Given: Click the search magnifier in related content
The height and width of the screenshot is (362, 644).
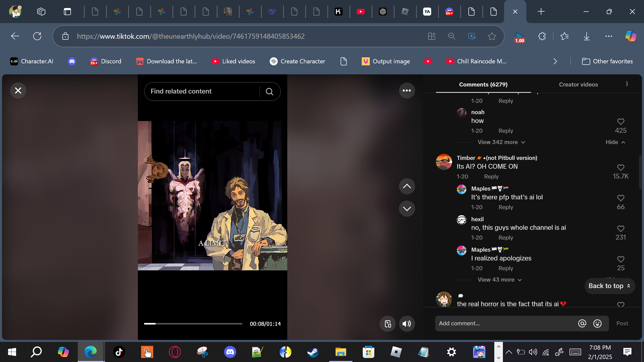Looking at the screenshot, I should point(269,92).
